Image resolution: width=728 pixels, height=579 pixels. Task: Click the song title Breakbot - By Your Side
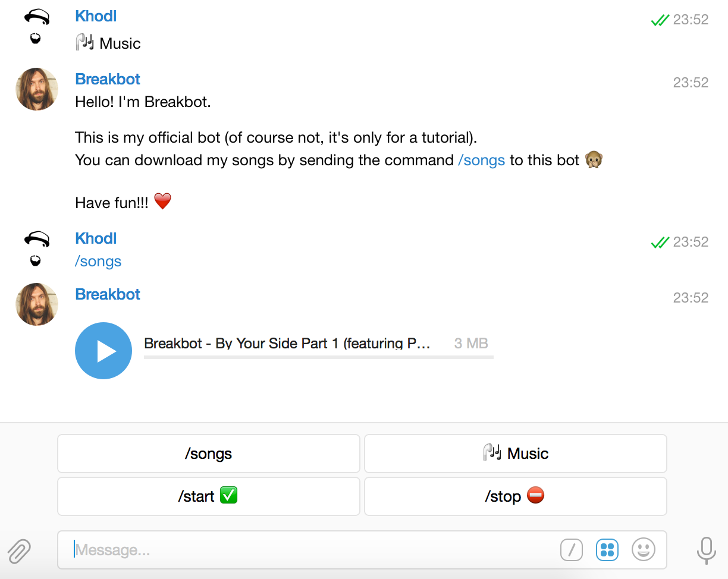(x=287, y=343)
